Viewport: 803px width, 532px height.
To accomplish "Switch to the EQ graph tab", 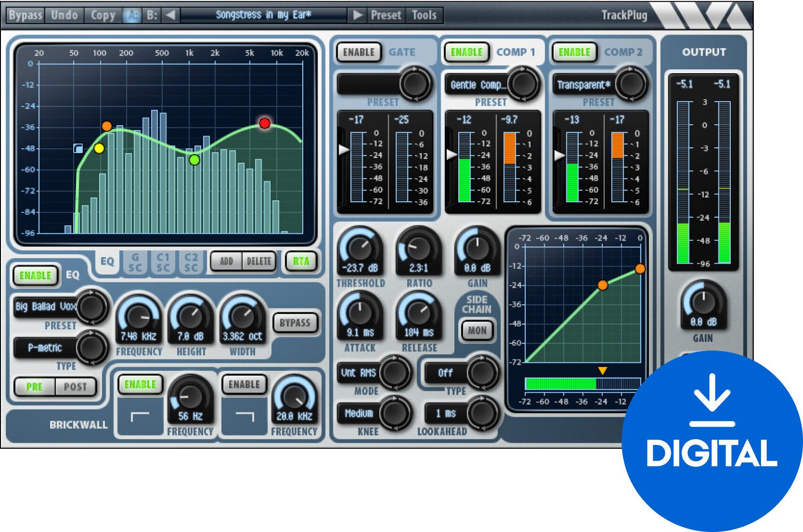I will [107, 261].
